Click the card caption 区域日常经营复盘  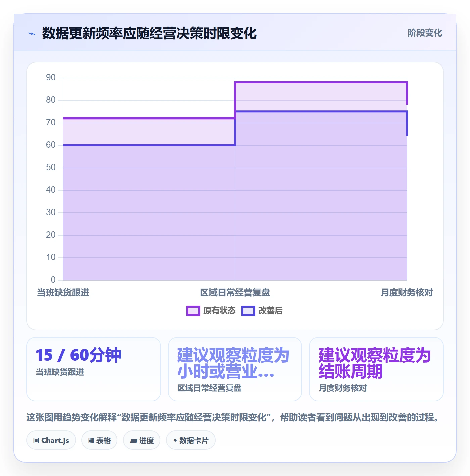pyautogui.click(x=209, y=388)
